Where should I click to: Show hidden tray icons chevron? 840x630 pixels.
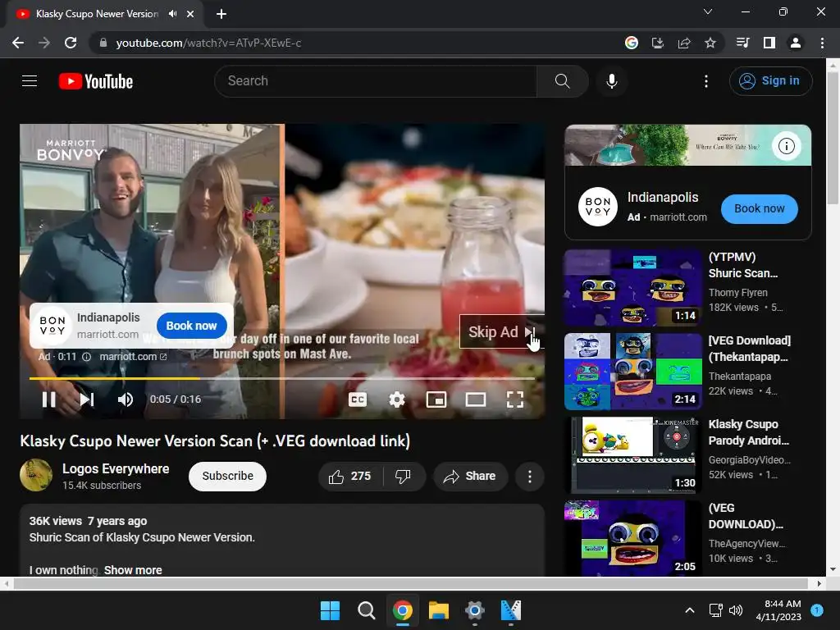[690, 610]
